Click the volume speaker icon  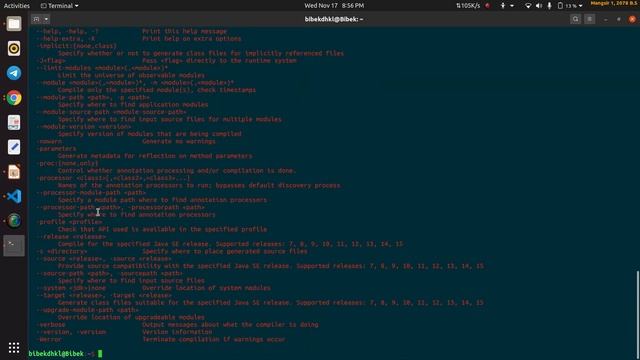[x=539, y=6]
